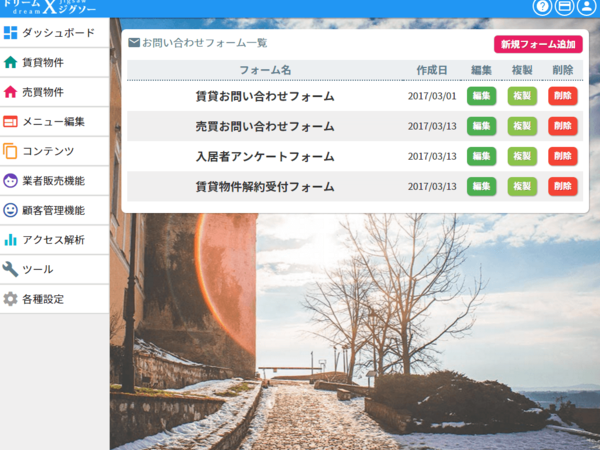Open the help question mark icon
The image size is (600, 450).
pos(542,7)
